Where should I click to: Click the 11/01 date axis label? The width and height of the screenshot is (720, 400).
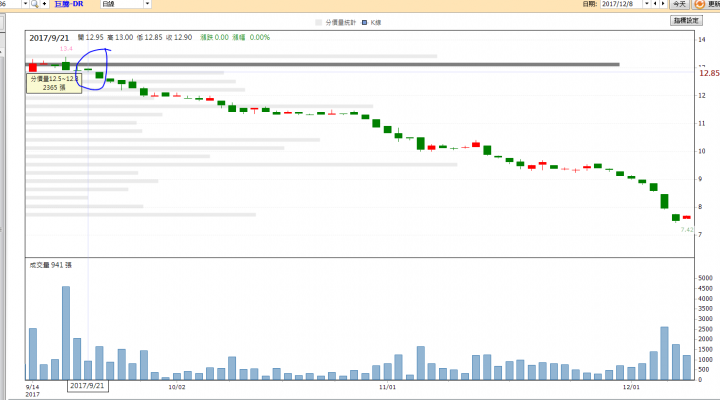click(388, 387)
